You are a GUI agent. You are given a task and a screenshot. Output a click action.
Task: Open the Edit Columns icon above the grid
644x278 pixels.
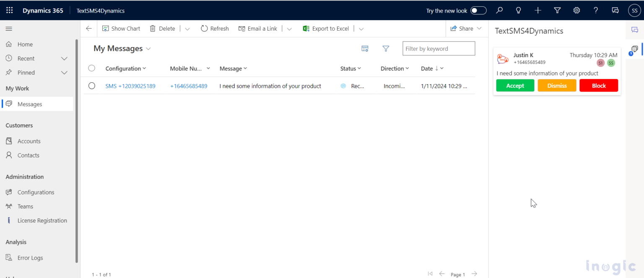click(365, 49)
